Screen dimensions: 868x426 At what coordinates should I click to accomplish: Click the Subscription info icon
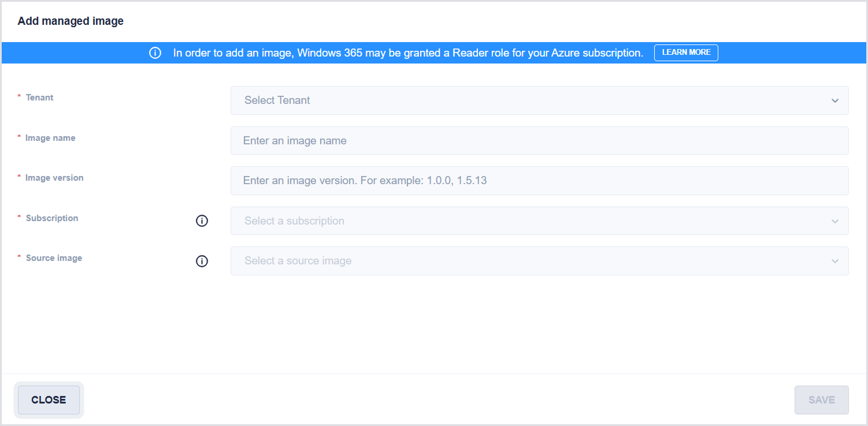(202, 221)
